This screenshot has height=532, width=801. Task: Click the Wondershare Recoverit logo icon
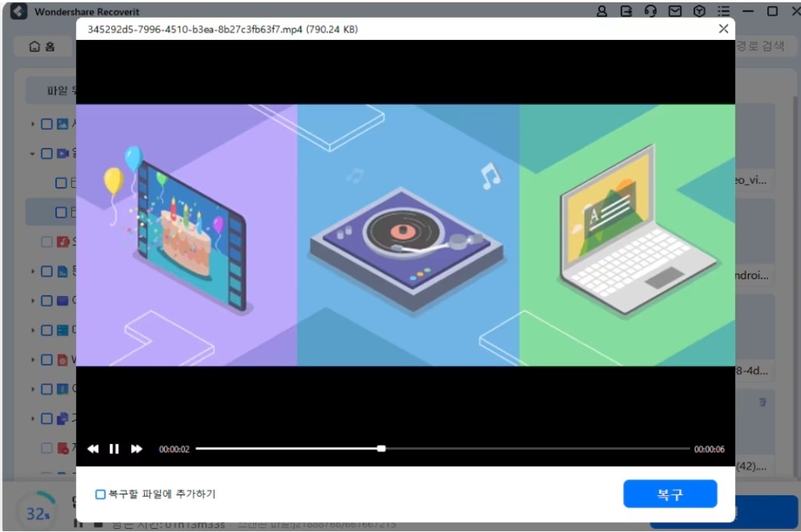18,11
